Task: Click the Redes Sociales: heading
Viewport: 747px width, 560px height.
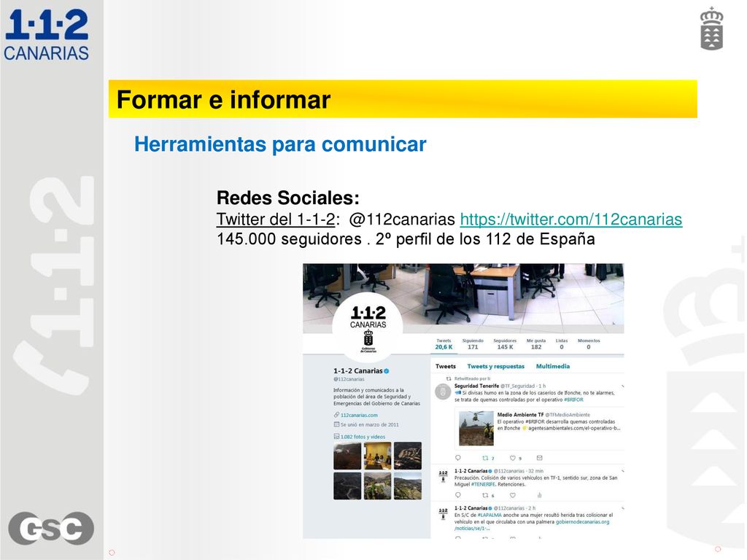Action: pyautogui.click(x=287, y=197)
